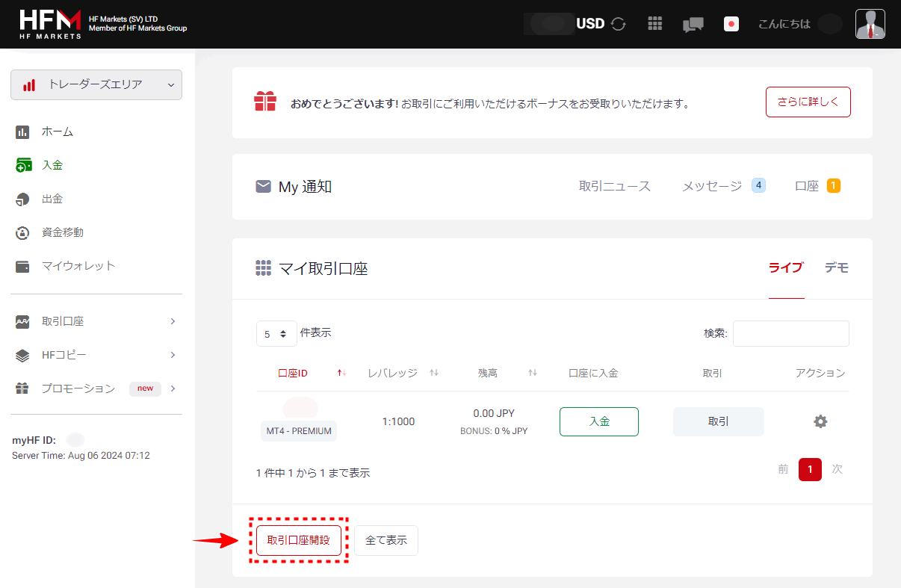Open the トレーダーズエリア dropdown
The width and height of the screenshot is (901, 588).
coord(96,84)
